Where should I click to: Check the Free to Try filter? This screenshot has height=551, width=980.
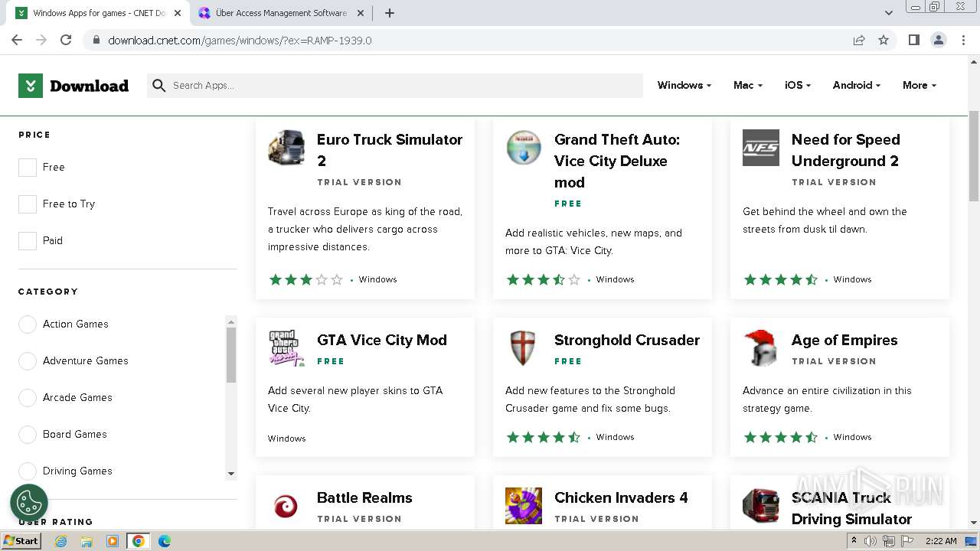[x=28, y=204]
